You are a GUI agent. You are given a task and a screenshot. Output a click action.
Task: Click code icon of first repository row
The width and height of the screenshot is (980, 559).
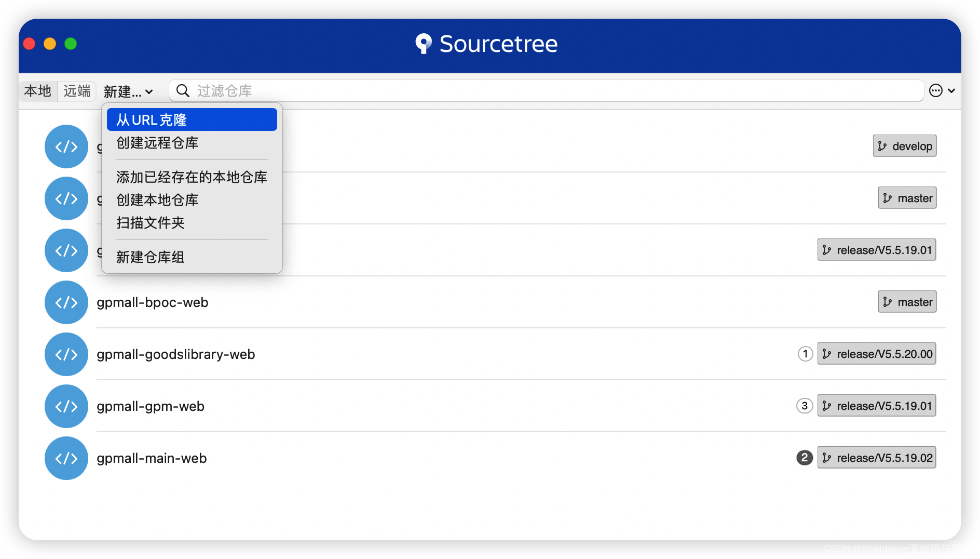coord(66,147)
